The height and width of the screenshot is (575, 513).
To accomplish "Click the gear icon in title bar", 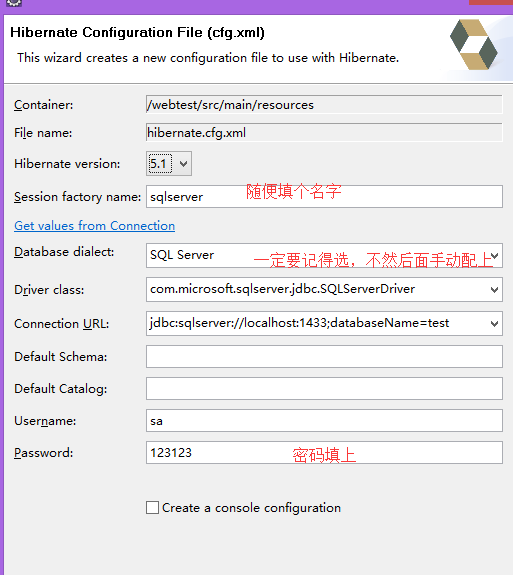I will (14, 3).
